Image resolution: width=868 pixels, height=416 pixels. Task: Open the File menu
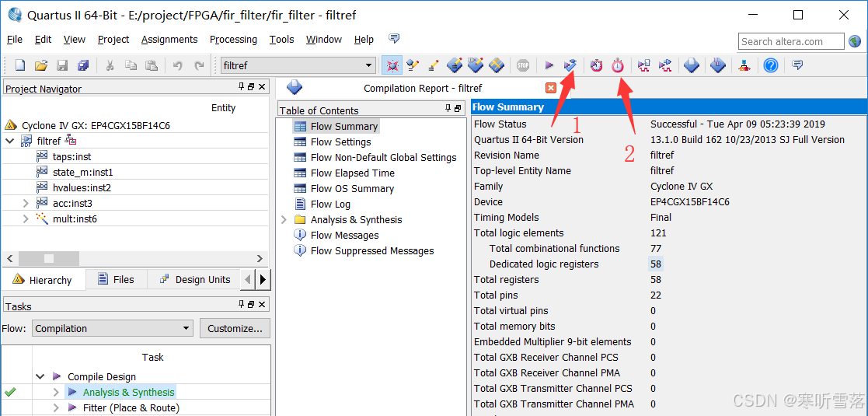point(15,40)
